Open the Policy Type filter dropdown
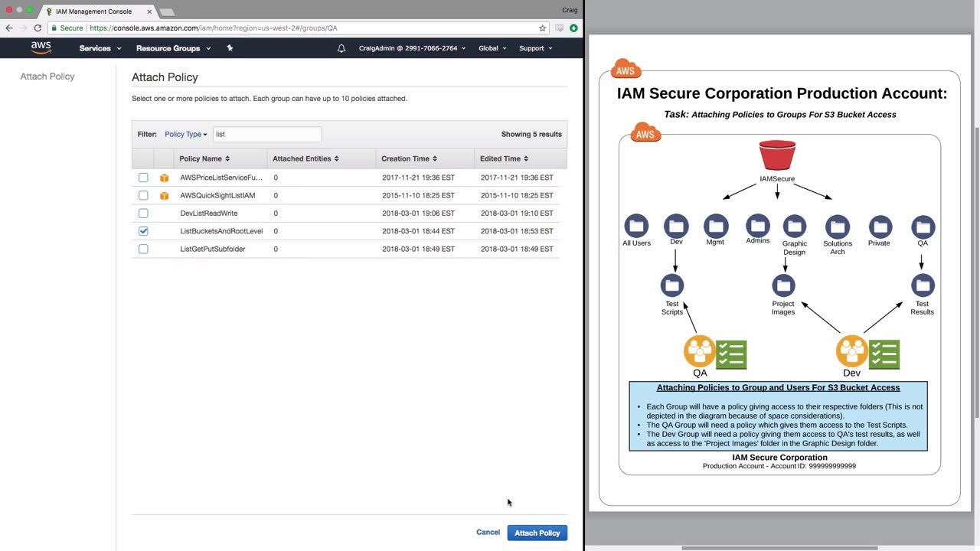 click(x=186, y=134)
